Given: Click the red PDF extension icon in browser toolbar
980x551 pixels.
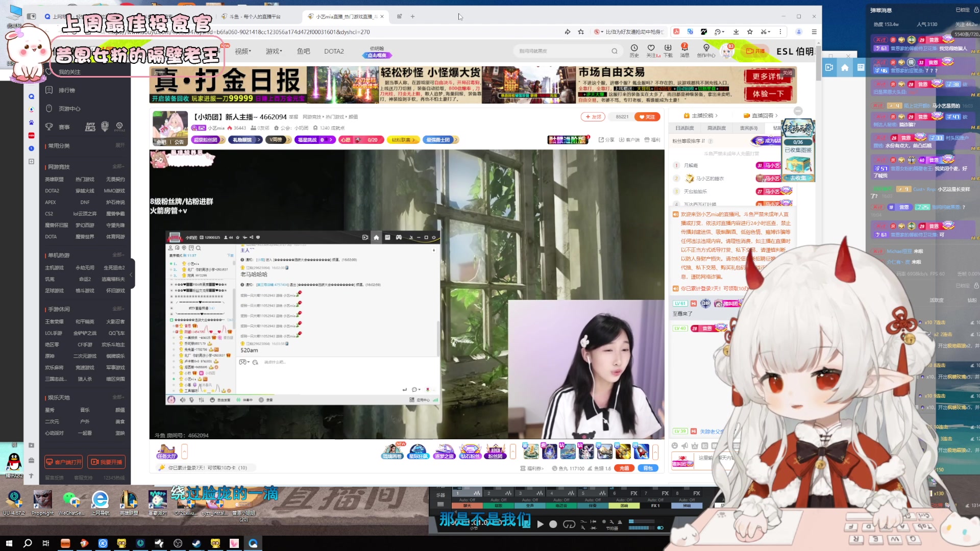Looking at the screenshot, I should [676, 32].
